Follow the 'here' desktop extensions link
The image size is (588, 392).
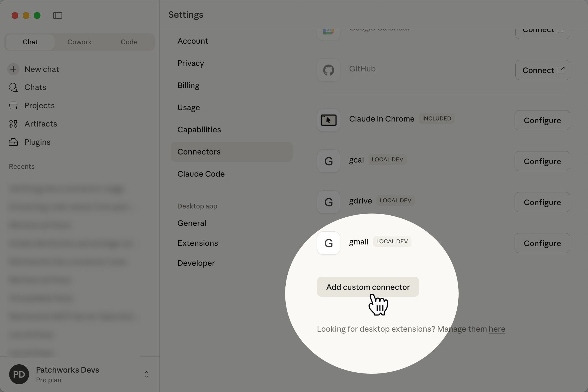(x=497, y=329)
